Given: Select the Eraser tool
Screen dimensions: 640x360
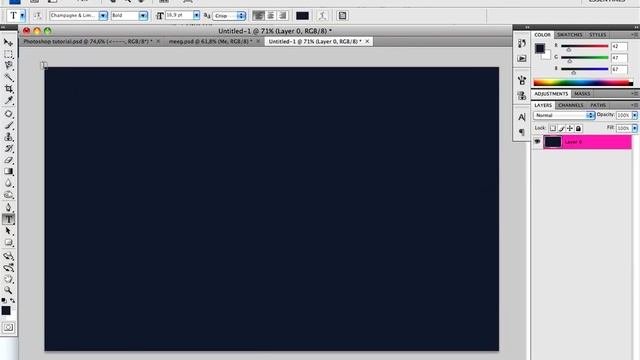Looking at the screenshot, I should pos(8,160).
